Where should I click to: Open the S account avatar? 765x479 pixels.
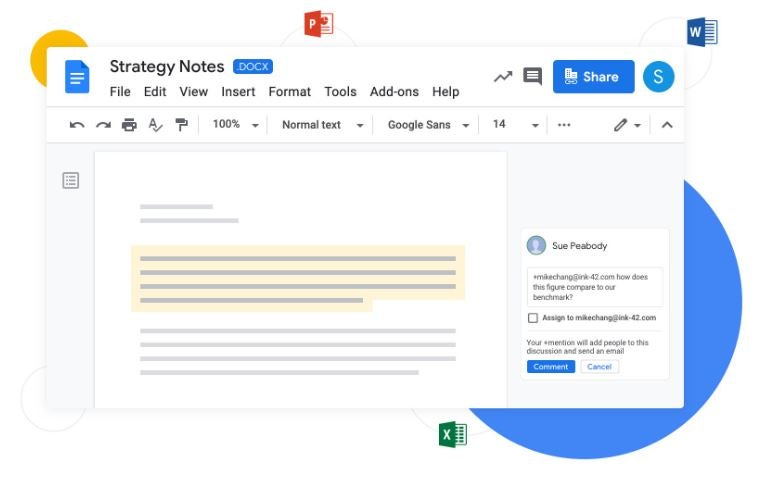click(x=658, y=77)
